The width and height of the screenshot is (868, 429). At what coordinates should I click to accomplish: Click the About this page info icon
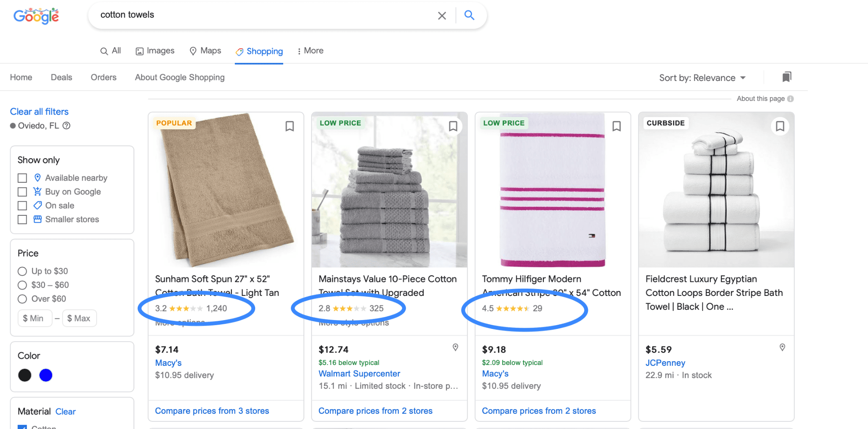coord(790,99)
